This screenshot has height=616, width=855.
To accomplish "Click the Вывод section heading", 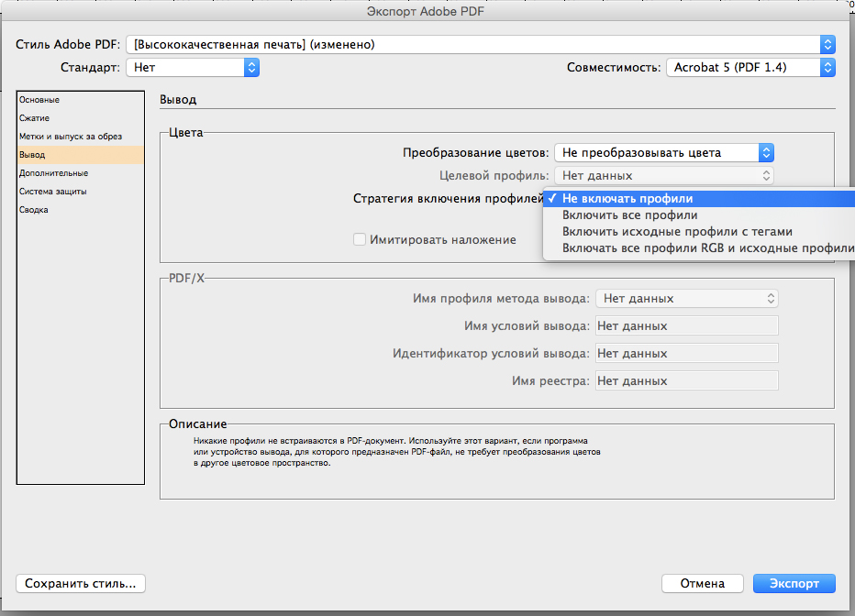I will [178, 100].
